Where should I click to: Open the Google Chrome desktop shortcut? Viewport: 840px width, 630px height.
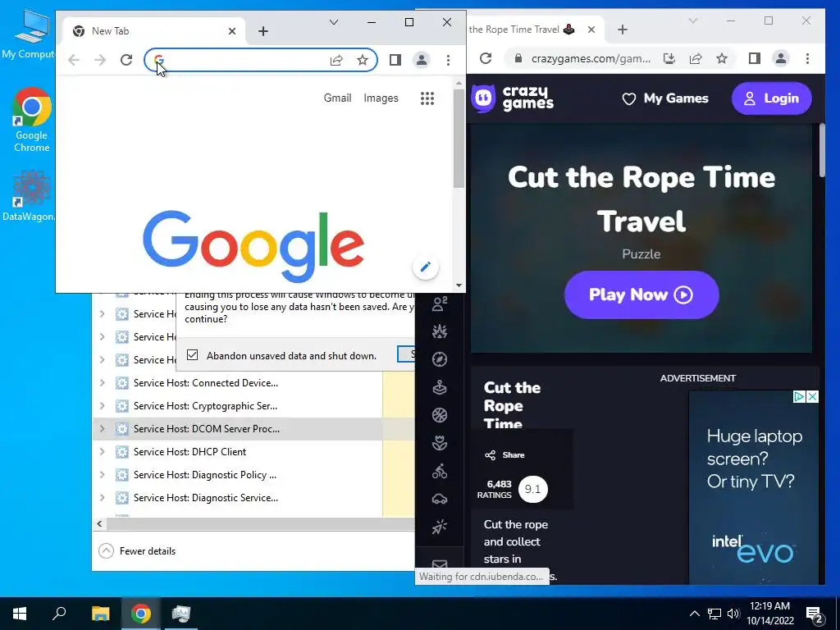[x=32, y=120]
